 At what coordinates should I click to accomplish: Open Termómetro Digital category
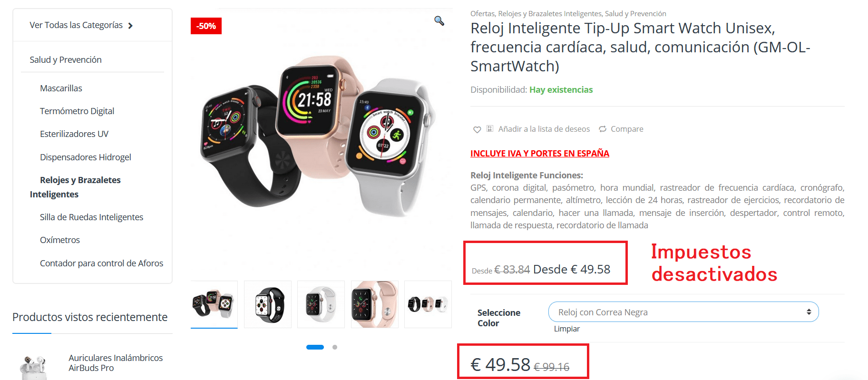pos(77,111)
